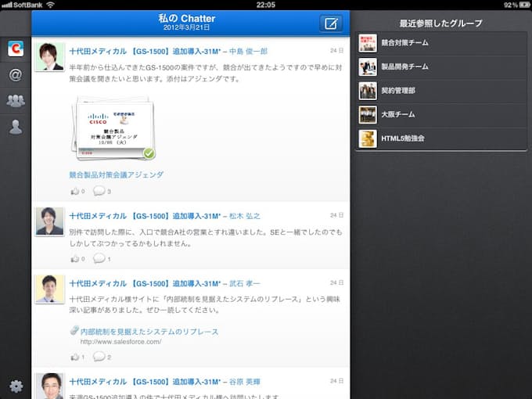
Task: Open comments on 武石 孝一's post
Action: (x=102, y=357)
